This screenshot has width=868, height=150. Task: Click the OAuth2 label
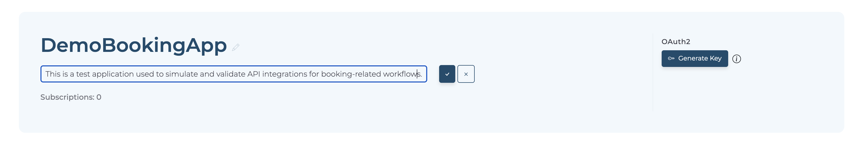pyautogui.click(x=676, y=42)
